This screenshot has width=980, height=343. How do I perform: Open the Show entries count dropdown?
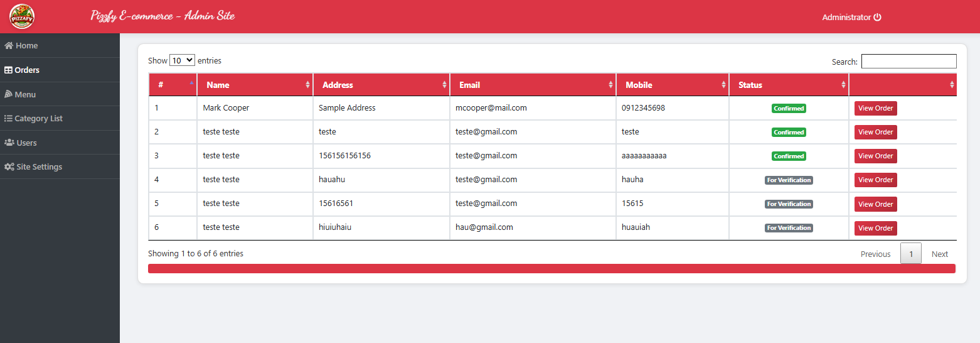click(x=182, y=61)
